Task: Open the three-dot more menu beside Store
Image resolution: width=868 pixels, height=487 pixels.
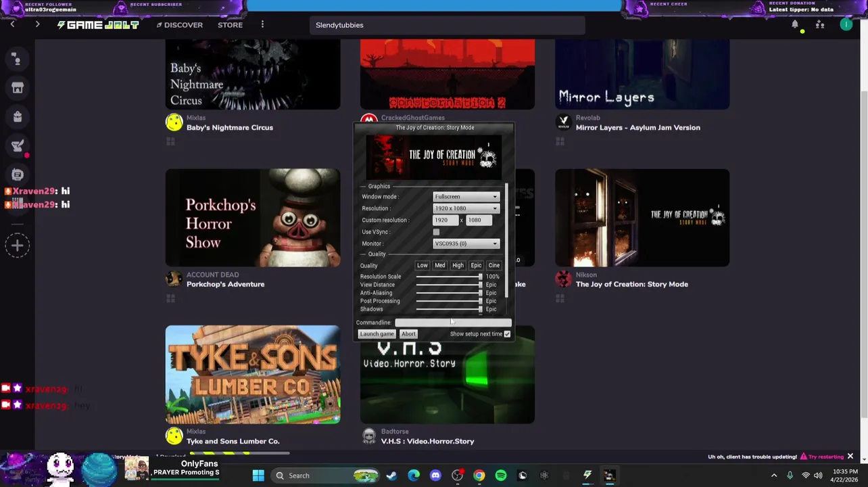Action: [262, 25]
